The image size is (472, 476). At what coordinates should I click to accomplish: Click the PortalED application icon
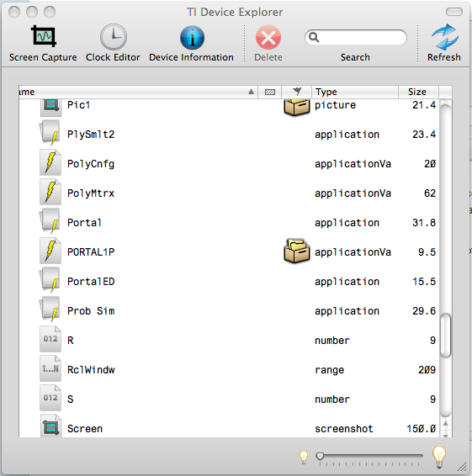(x=50, y=281)
